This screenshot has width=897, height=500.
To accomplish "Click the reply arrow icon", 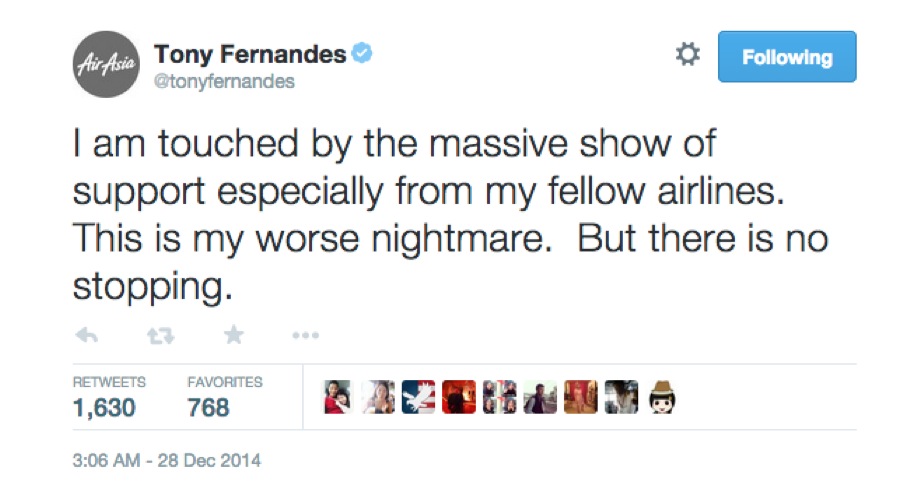I will pos(87,335).
